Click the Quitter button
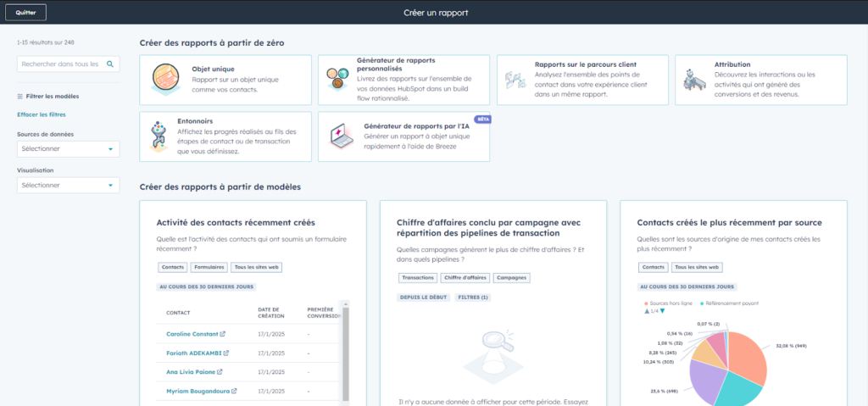 click(25, 12)
